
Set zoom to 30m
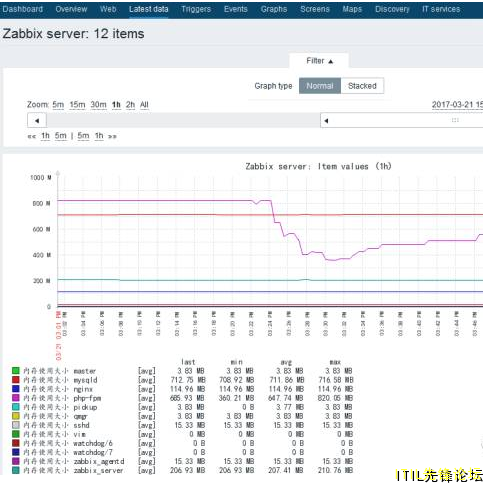click(x=98, y=105)
